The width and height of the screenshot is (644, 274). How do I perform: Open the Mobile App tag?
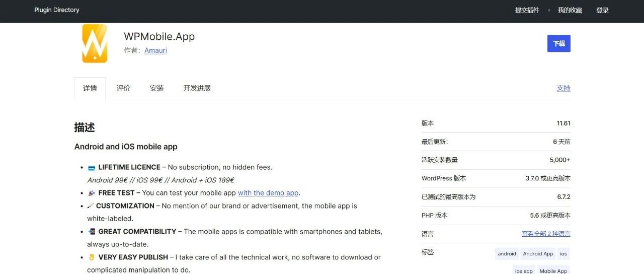[x=553, y=270]
